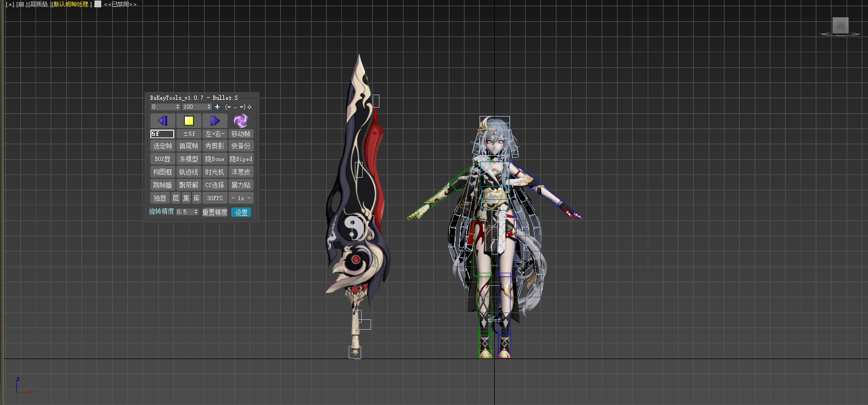Click the 层 layer button
868x405 pixels.
tap(176, 198)
